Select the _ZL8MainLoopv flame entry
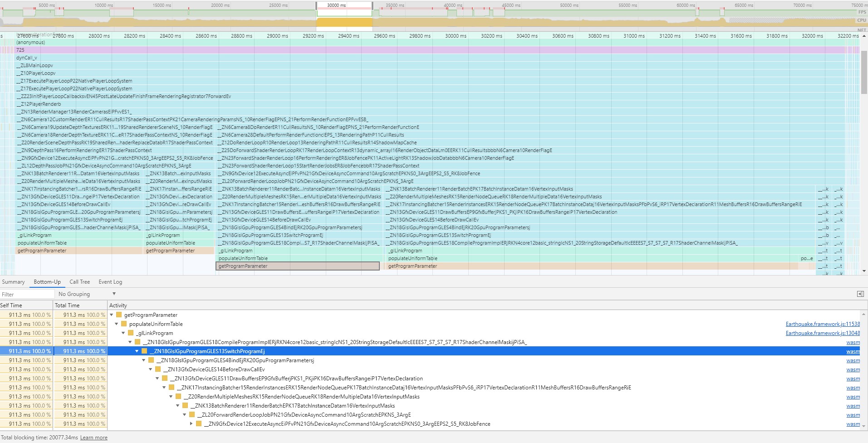Image resolution: width=868 pixels, height=443 pixels. 431,65
